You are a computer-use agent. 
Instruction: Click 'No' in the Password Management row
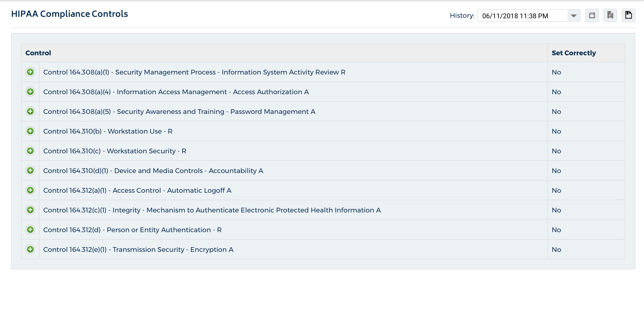556,112
